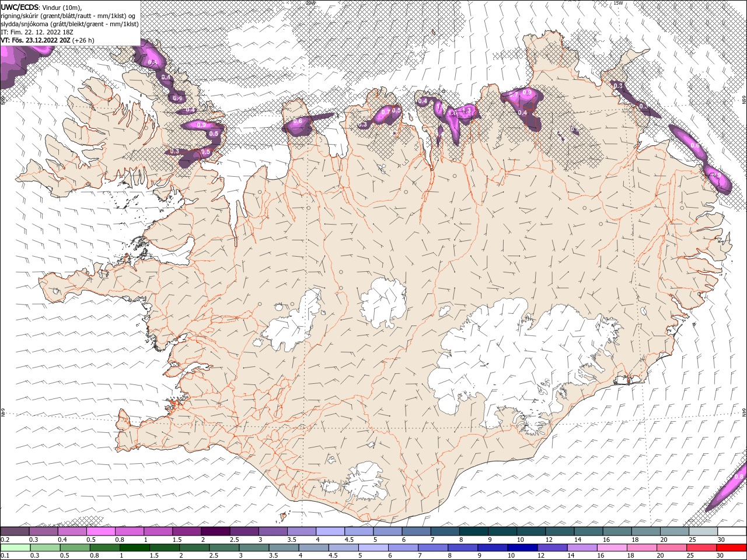Click the 0.8 value off the southeast coast
Screen dimensions: 747x560
(x=738, y=477)
